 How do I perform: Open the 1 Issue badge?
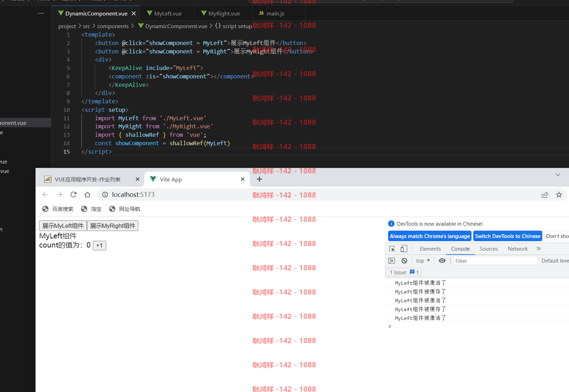[x=404, y=272]
